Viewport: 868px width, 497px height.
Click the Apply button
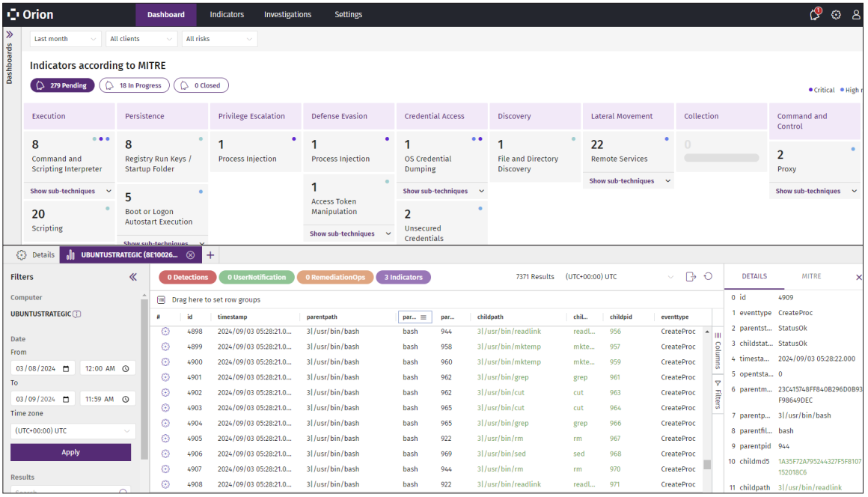(71, 452)
